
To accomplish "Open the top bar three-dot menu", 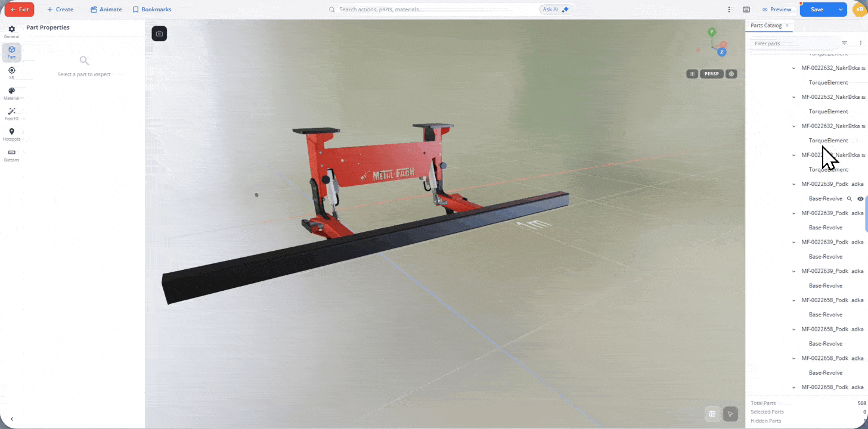I will [x=729, y=10].
